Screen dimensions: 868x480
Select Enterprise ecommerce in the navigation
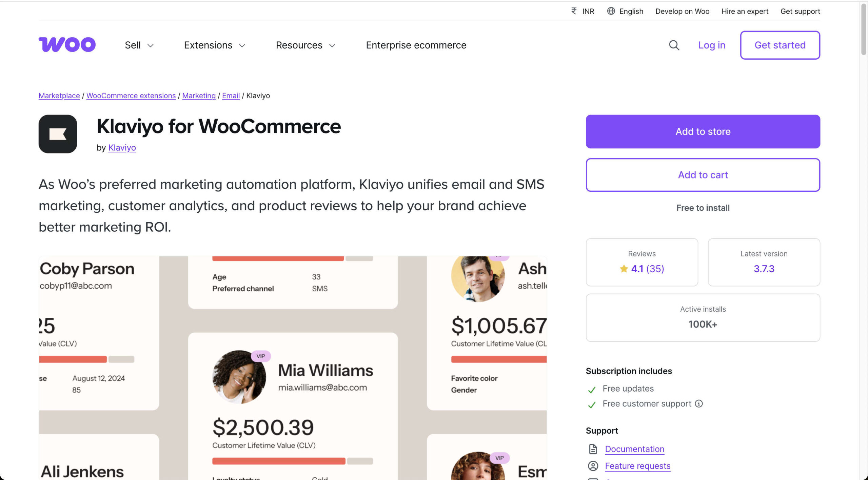[416, 45]
